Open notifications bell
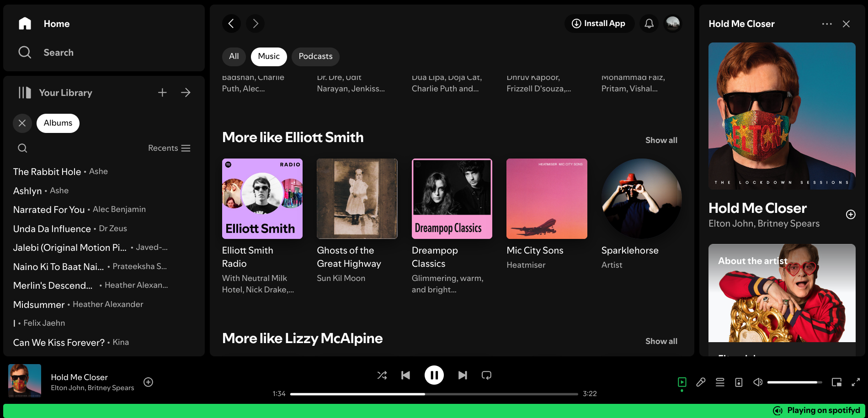Viewport: 868px width, 418px height. tap(649, 24)
